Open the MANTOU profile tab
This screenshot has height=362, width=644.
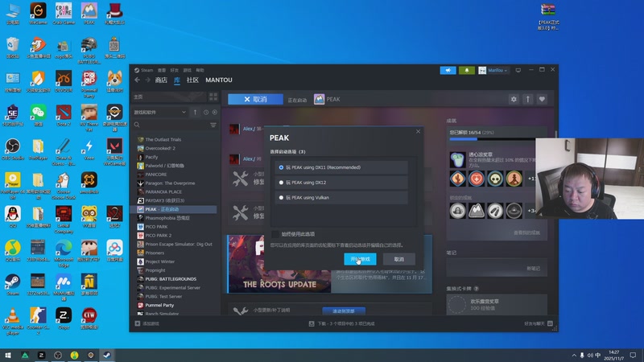tap(219, 80)
